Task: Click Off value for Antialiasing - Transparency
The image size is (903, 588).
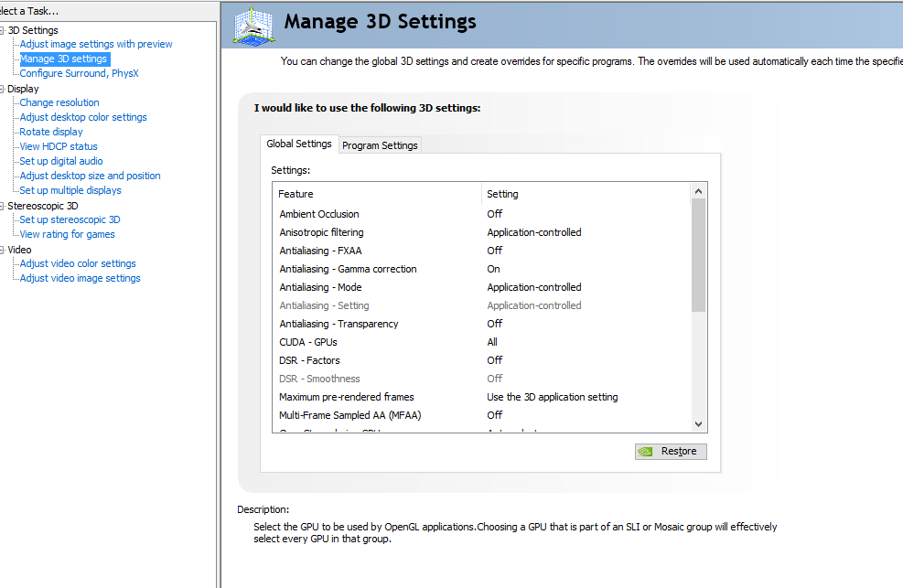Action: click(495, 324)
